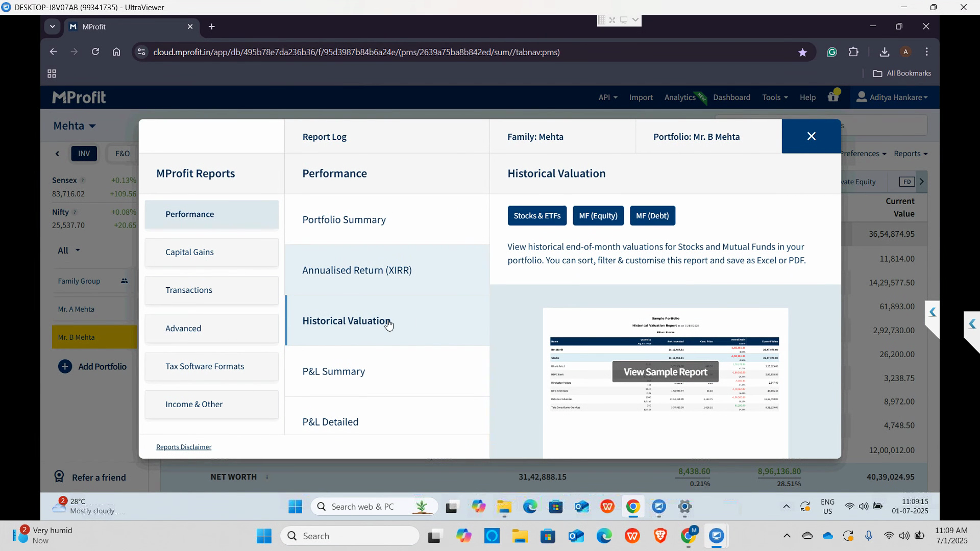Select the P&L Detailed report

[387, 416]
